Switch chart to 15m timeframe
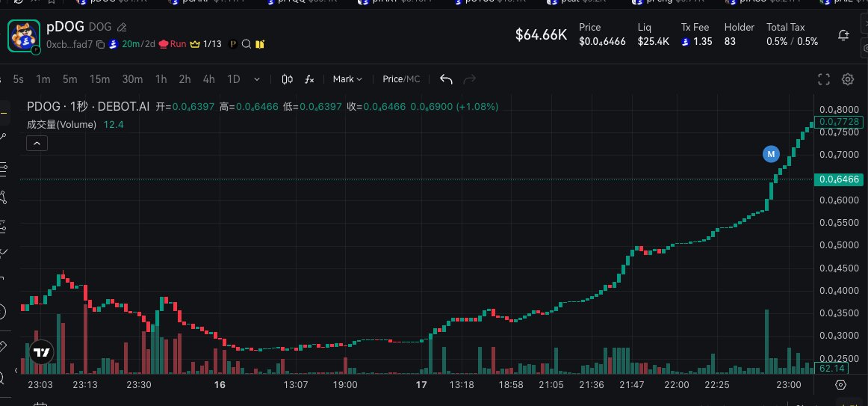The height and width of the screenshot is (406, 868). [99, 79]
